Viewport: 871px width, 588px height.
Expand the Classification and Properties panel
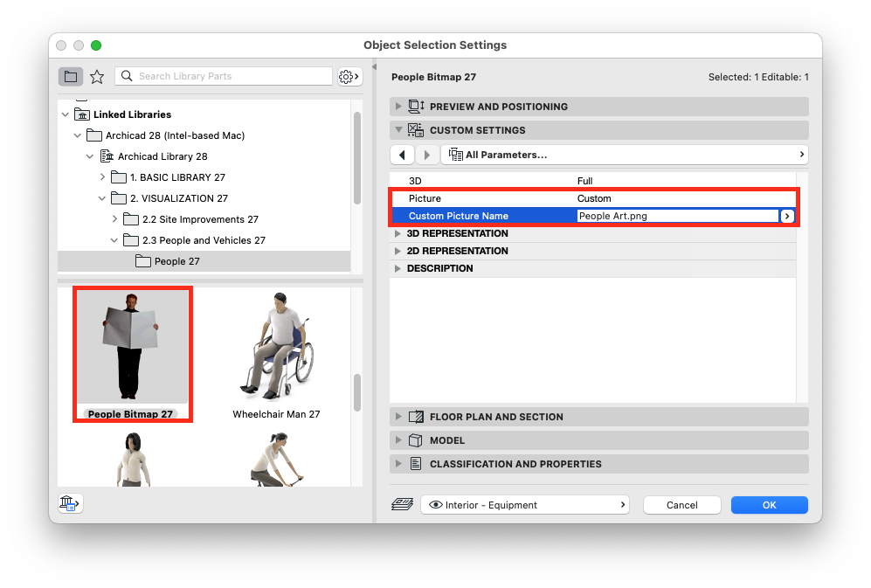[x=598, y=464]
